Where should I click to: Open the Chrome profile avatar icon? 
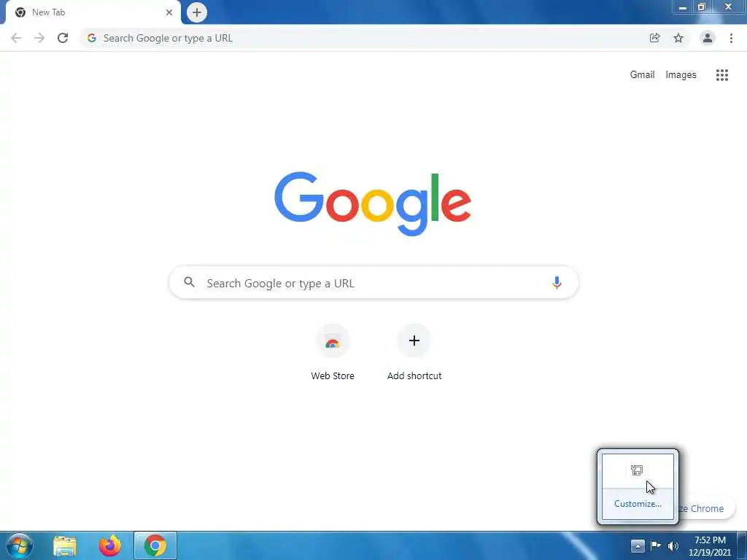pyautogui.click(x=708, y=38)
